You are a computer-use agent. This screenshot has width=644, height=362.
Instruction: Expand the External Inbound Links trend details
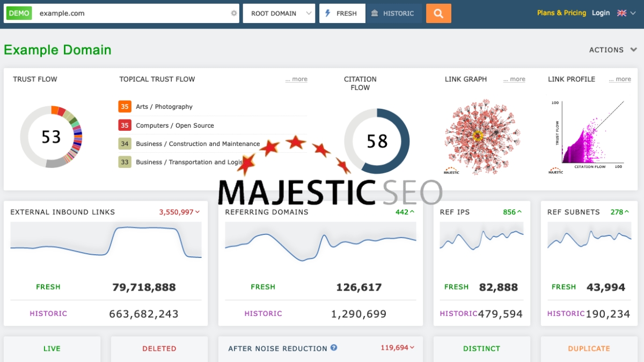[x=179, y=212]
